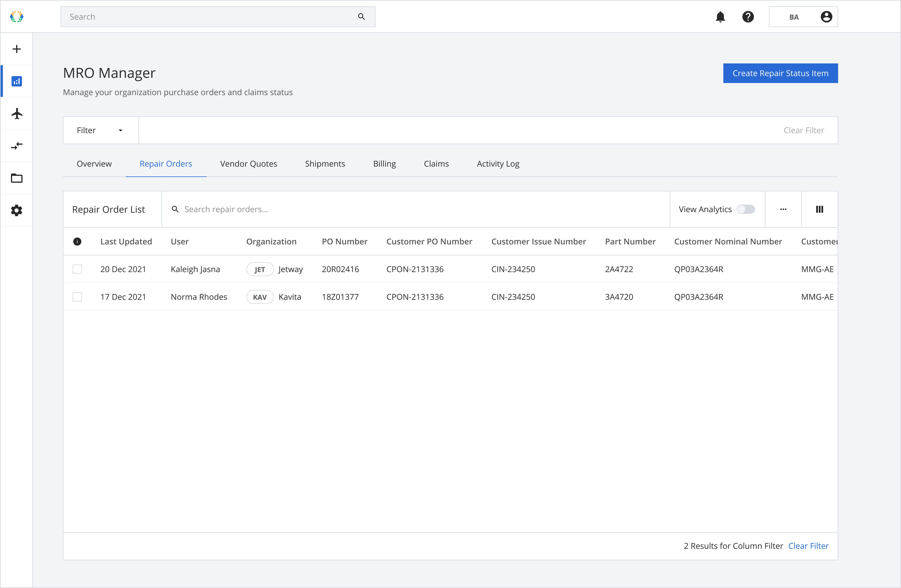Open the help question mark icon
Screen dimensions: 901x588
tap(748, 17)
